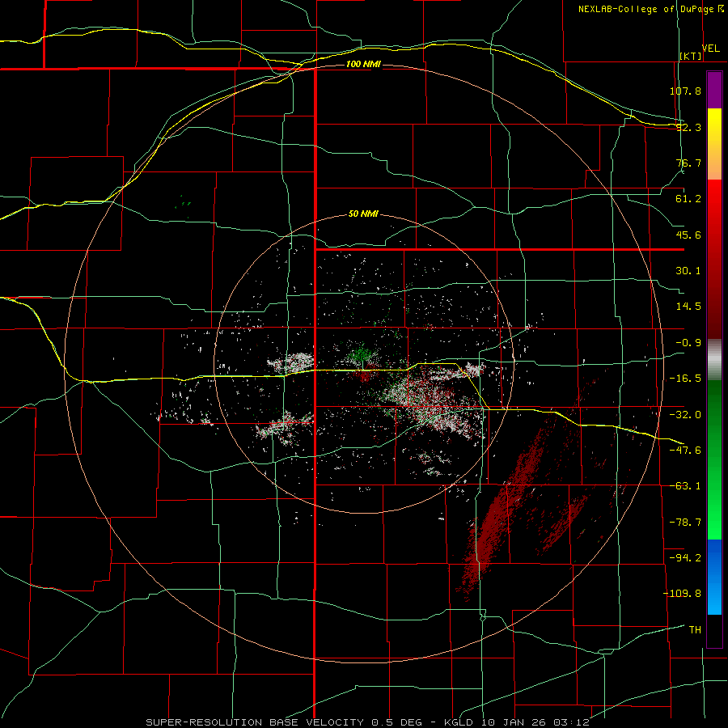Click the 30.1 velocity scale value

tap(688, 271)
